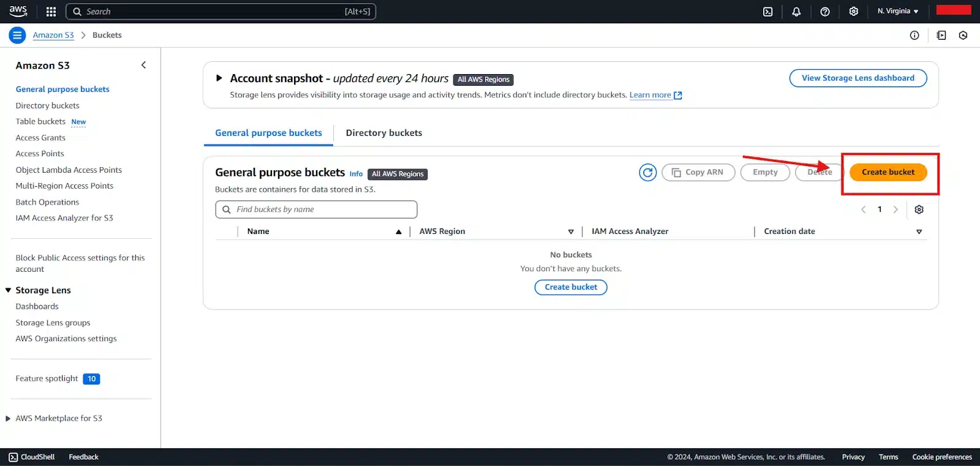This screenshot has height=466, width=980.
Task: Click the Info link next to heading
Action: [356, 174]
